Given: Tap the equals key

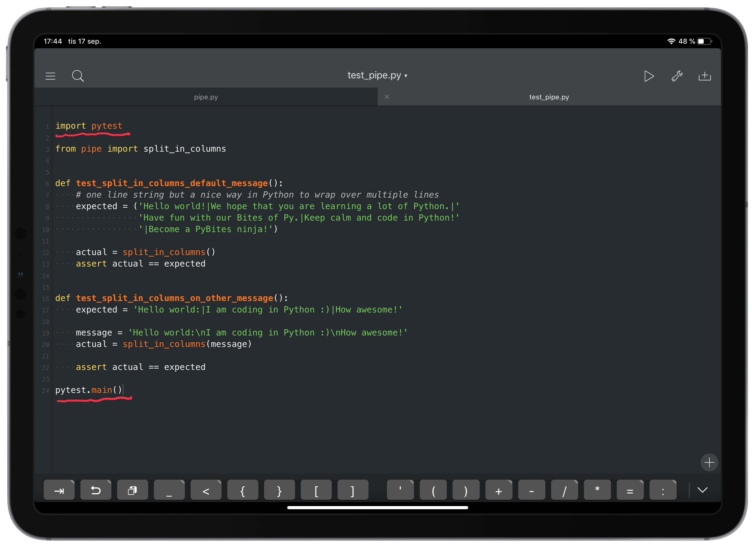Looking at the screenshot, I should click(x=630, y=490).
